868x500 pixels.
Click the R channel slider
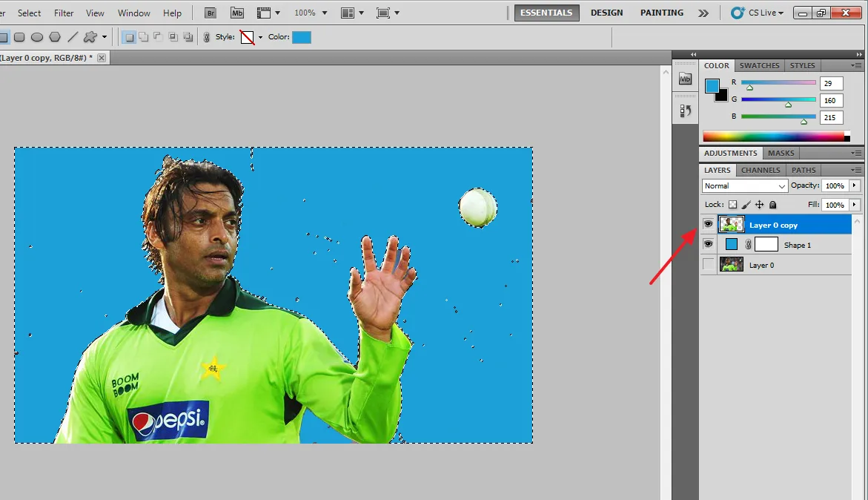(778, 82)
